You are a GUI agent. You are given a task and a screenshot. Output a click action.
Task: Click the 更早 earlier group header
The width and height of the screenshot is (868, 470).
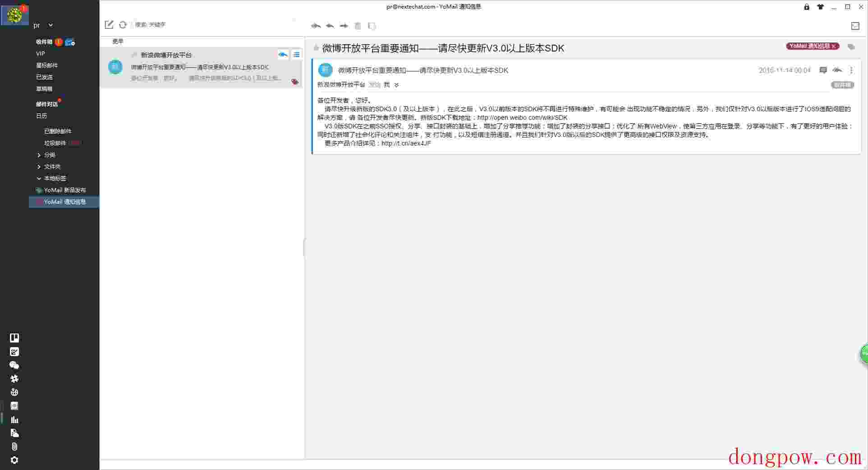point(118,41)
